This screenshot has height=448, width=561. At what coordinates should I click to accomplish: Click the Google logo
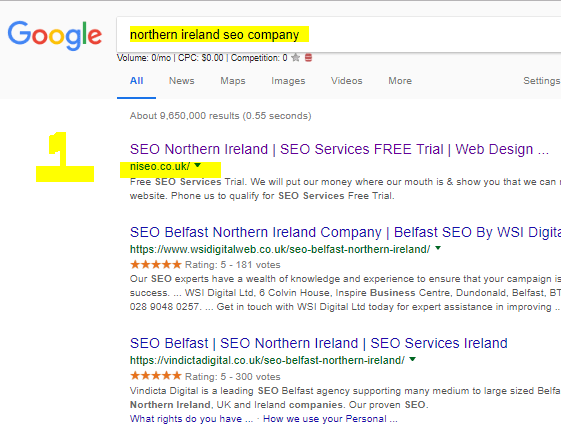point(55,35)
